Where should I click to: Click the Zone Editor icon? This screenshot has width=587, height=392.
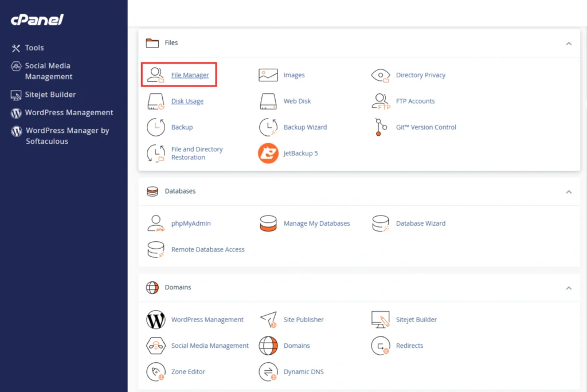pos(156,372)
